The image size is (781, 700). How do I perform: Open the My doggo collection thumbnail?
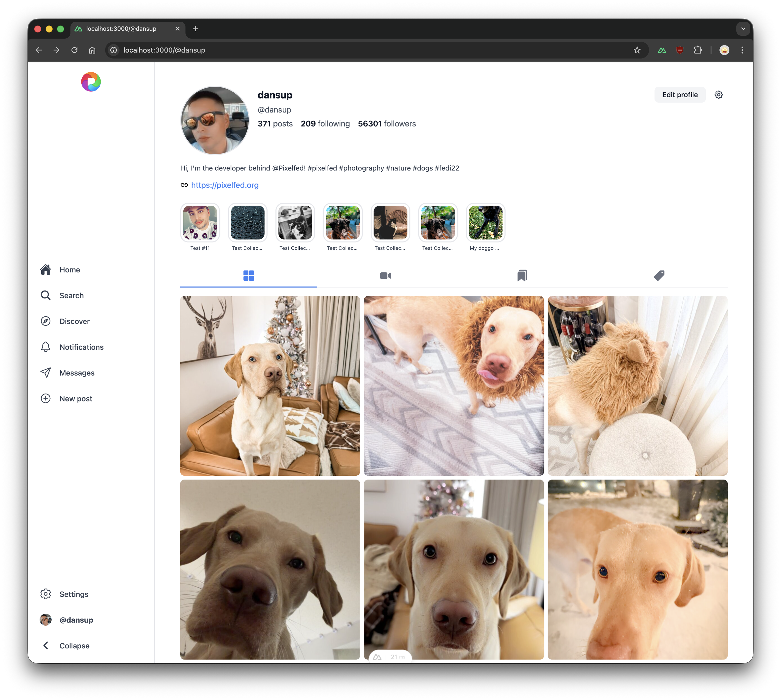(485, 223)
